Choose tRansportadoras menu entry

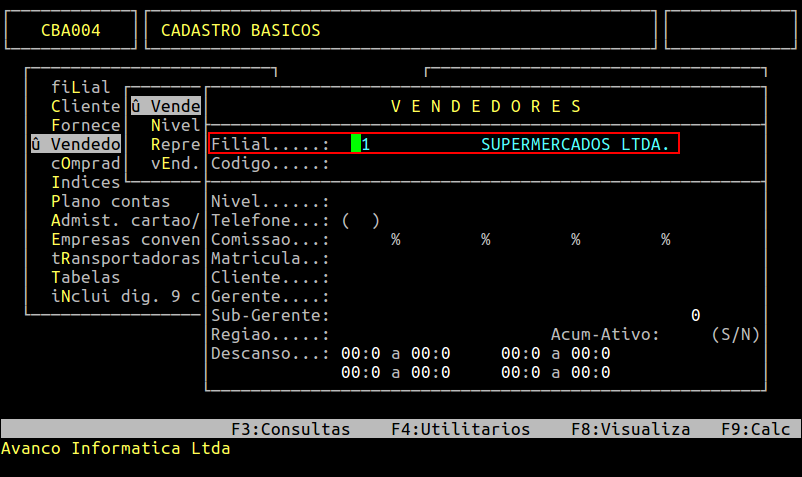[x=125, y=258]
